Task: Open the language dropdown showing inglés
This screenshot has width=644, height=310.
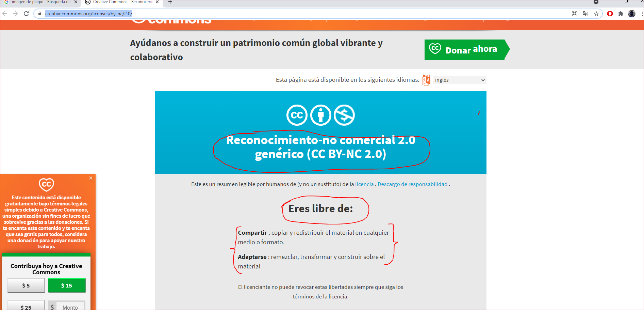Action: (x=460, y=80)
